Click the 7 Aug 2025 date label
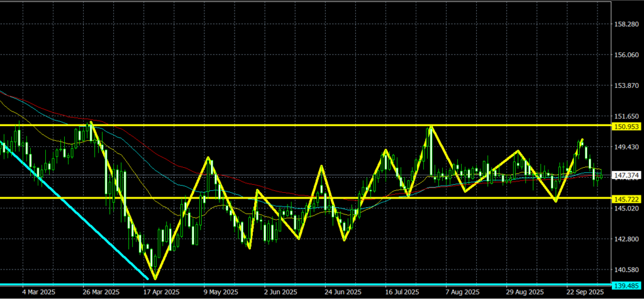 (464, 293)
